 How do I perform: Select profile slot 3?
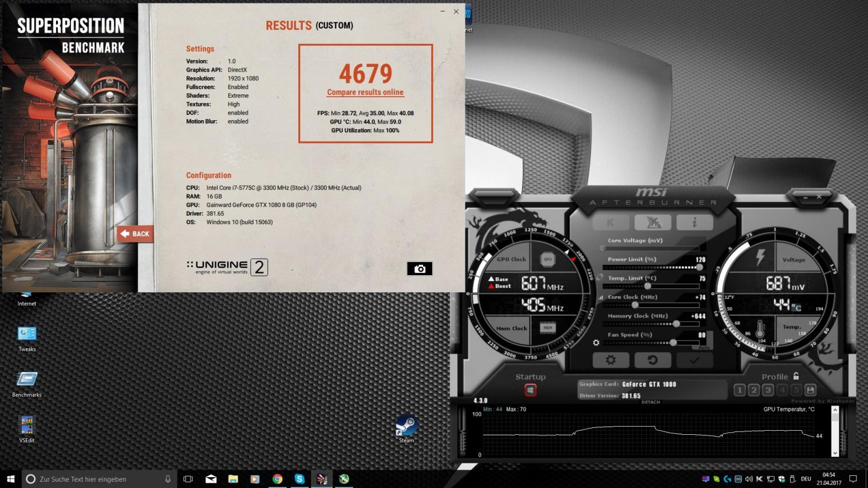click(x=768, y=390)
